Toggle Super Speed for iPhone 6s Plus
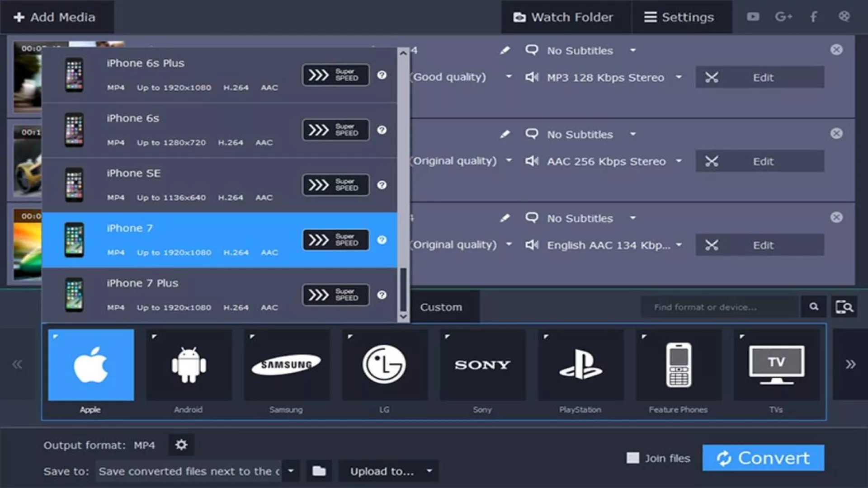This screenshot has width=868, height=488. coord(335,75)
